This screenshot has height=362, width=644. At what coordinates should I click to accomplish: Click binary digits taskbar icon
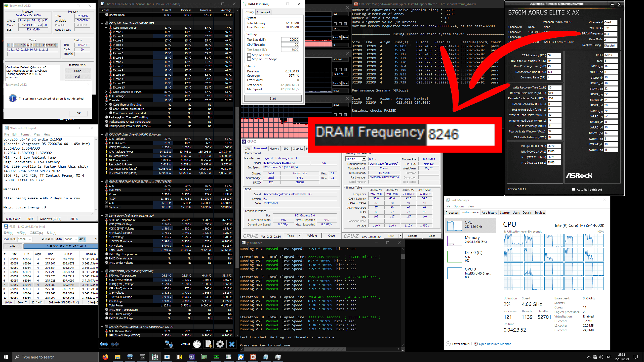click(155, 357)
